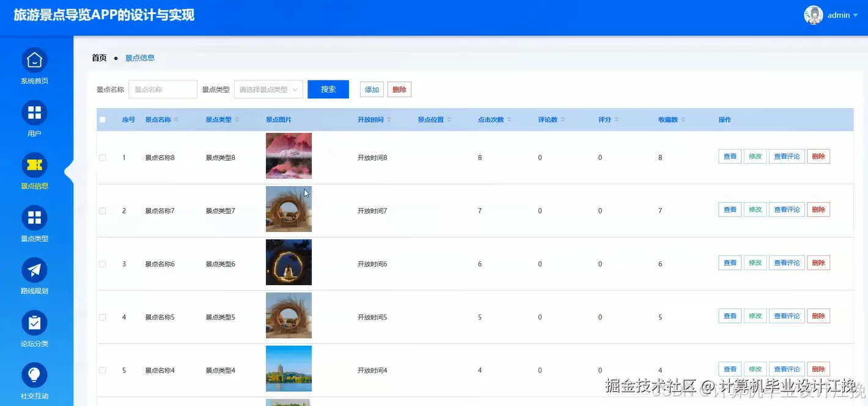Click 删除 for 景点名称7
This screenshot has height=406, width=868.
point(818,209)
